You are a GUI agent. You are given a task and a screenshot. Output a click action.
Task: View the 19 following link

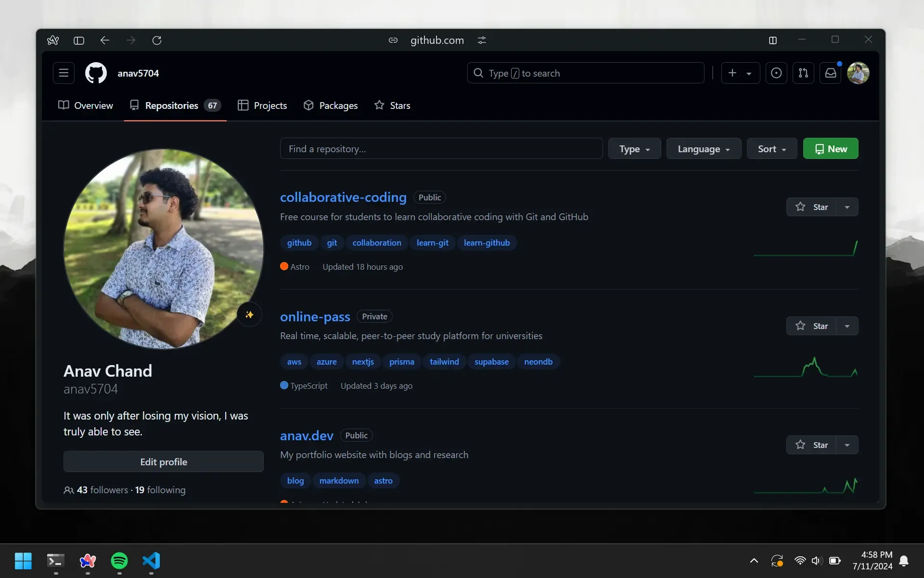point(160,490)
